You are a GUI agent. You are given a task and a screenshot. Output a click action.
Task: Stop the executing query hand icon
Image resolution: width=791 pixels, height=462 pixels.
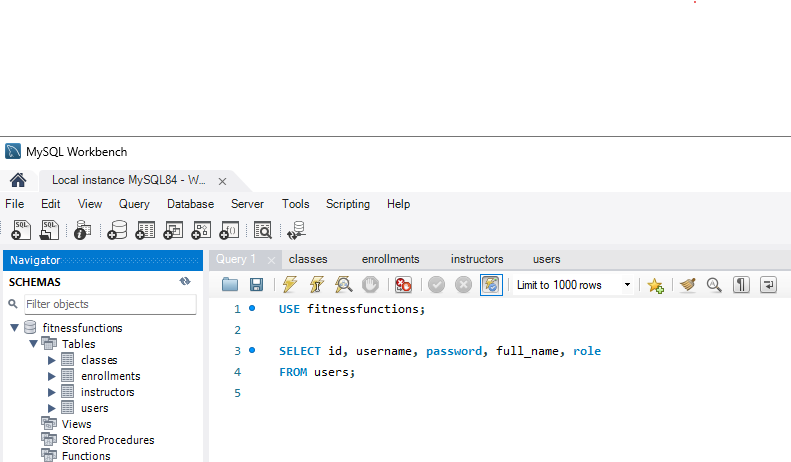click(x=370, y=285)
